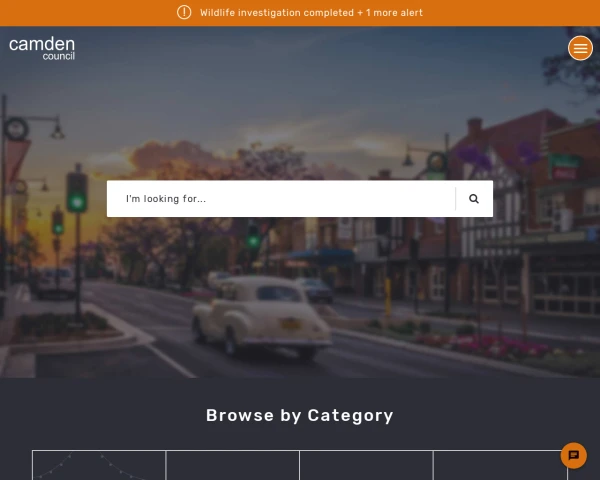This screenshot has height=480, width=600.
Task: Click the magnifying glass search icon
Action: coord(474,199)
